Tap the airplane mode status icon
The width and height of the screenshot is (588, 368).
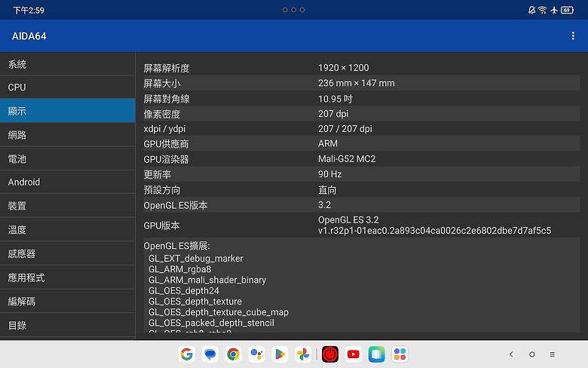coord(554,10)
